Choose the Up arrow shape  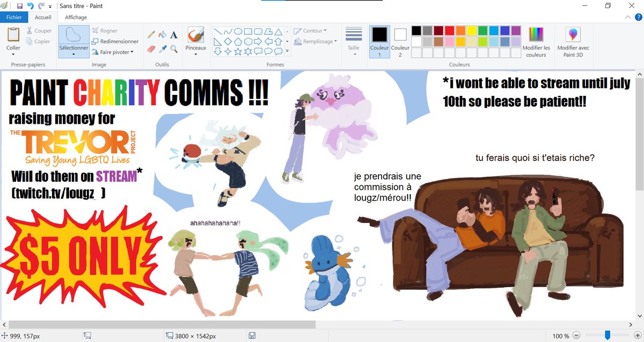click(x=278, y=41)
